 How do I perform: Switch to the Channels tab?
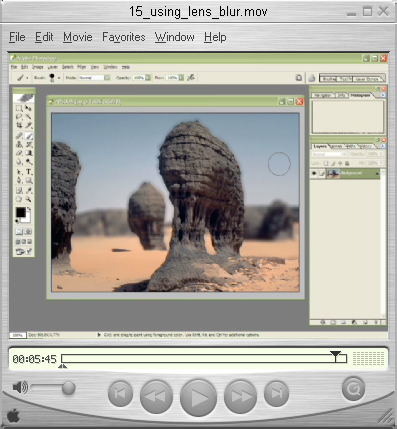[336, 146]
